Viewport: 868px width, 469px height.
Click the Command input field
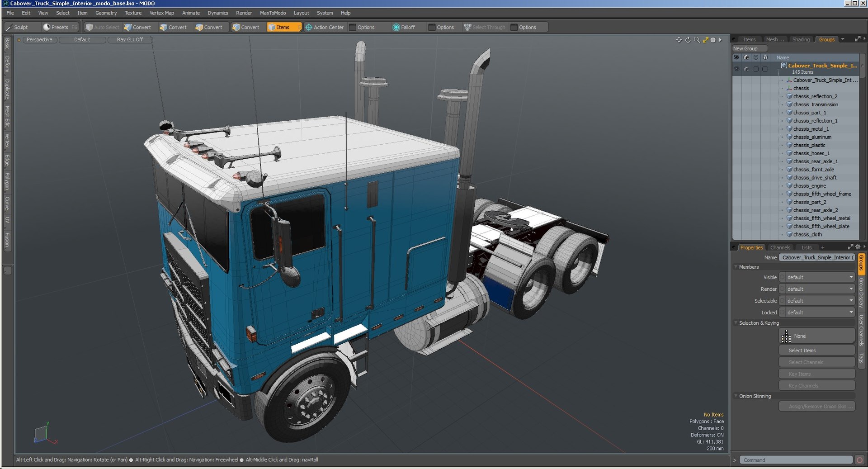pyautogui.click(x=796, y=460)
